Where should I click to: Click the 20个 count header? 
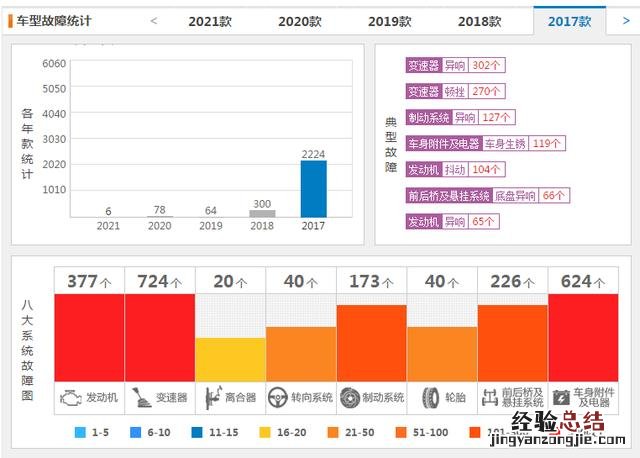tap(230, 281)
